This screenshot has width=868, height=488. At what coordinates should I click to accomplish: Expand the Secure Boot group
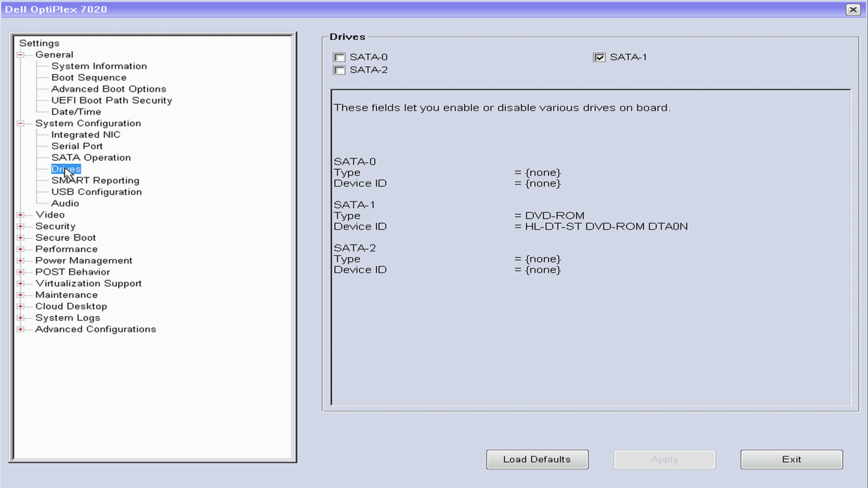pos(21,238)
